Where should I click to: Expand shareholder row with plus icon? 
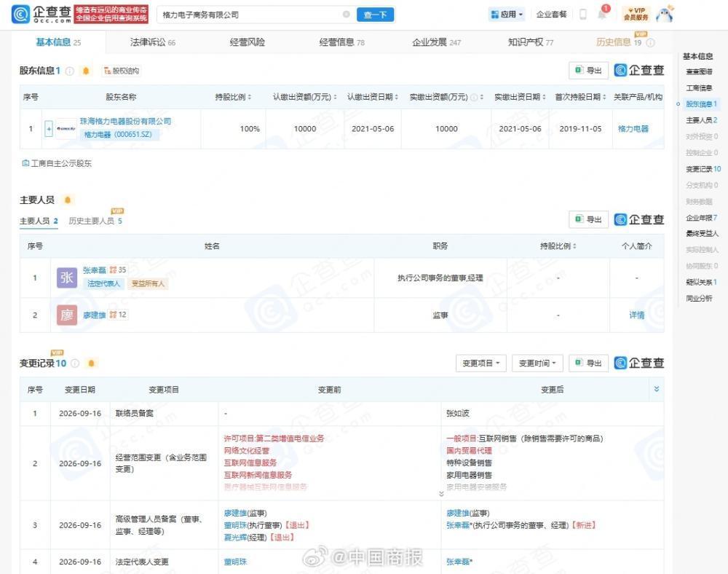point(49,129)
